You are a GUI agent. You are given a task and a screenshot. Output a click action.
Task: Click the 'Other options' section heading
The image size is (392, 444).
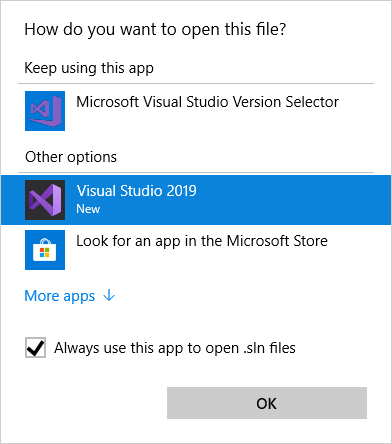[x=71, y=157]
